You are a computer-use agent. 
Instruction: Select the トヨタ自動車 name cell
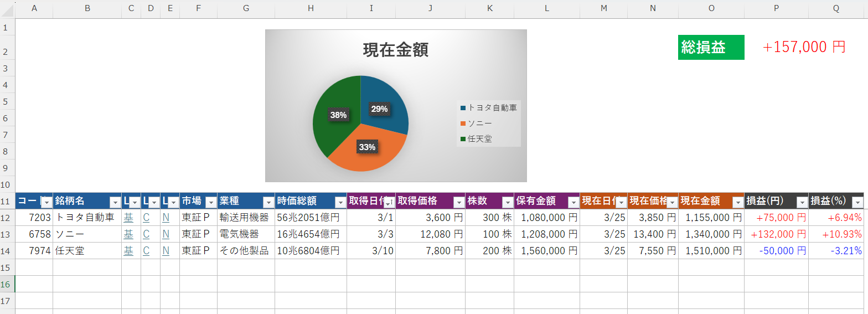pos(87,218)
